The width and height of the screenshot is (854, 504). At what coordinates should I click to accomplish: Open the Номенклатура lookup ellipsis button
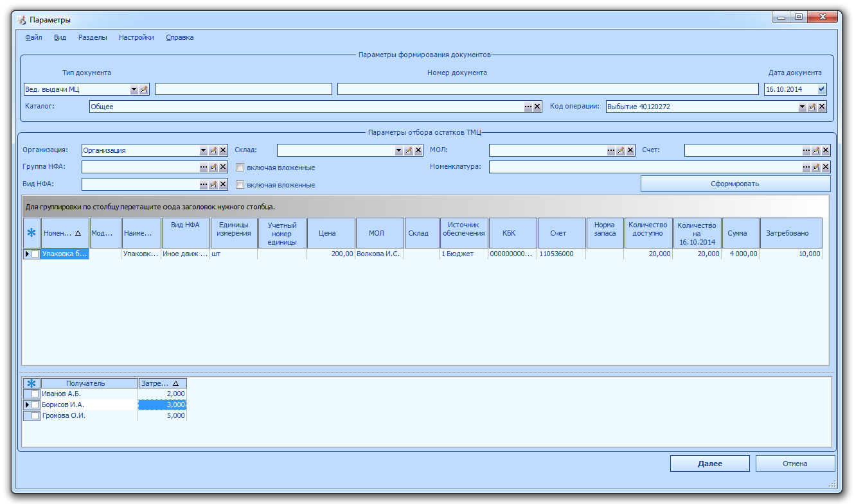pyautogui.click(x=806, y=167)
